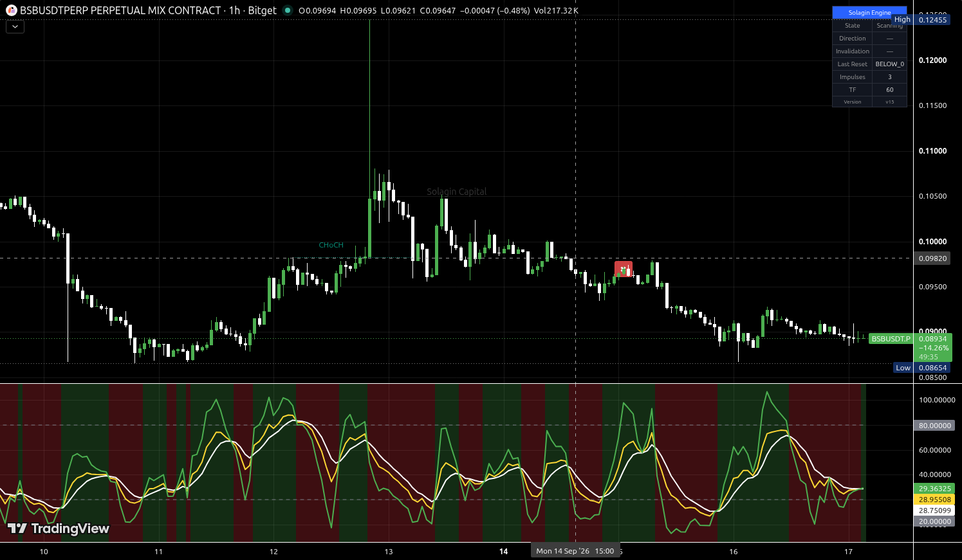Click the Solagin Engine table header
Screen dimensions: 962x560
click(869, 12)
